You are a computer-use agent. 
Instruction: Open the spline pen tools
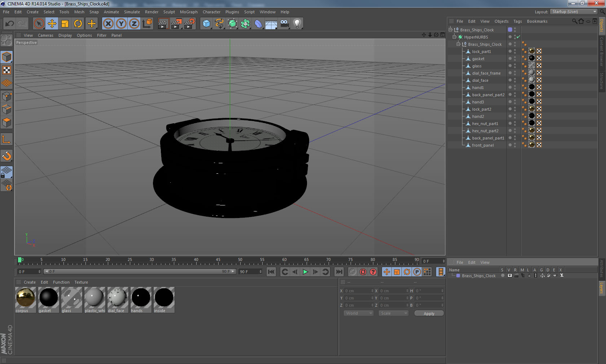pos(219,24)
